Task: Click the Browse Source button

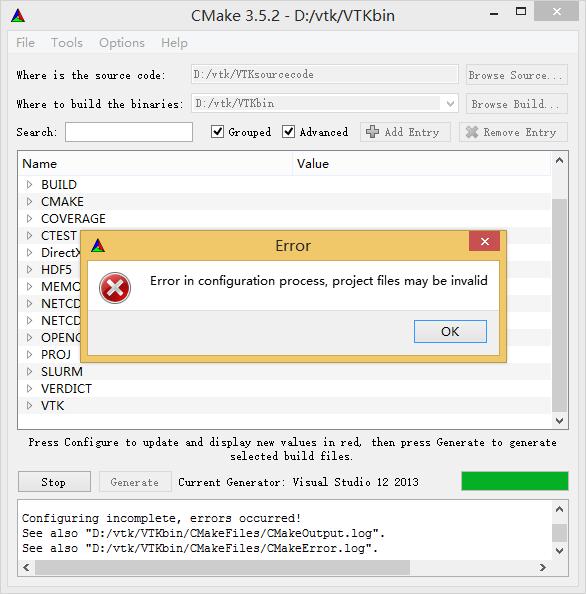Action: tap(516, 75)
